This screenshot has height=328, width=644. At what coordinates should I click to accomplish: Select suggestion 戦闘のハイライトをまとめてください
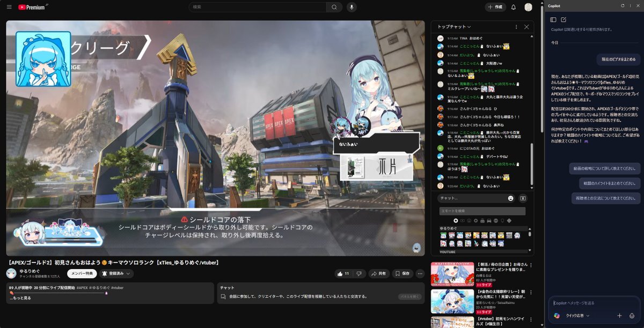610,183
